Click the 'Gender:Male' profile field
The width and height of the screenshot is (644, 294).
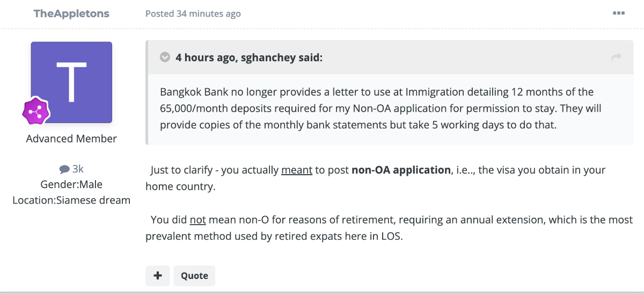(x=71, y=184)
